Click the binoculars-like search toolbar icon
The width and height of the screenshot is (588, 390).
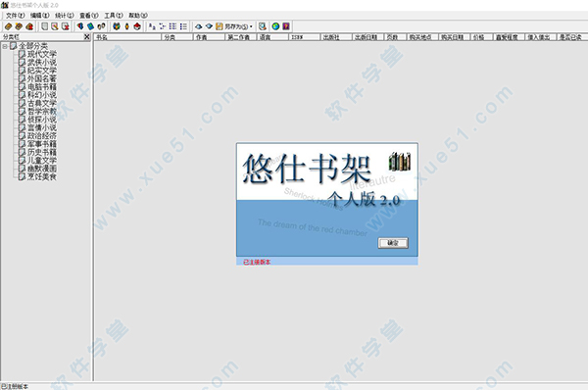[101, 26]
